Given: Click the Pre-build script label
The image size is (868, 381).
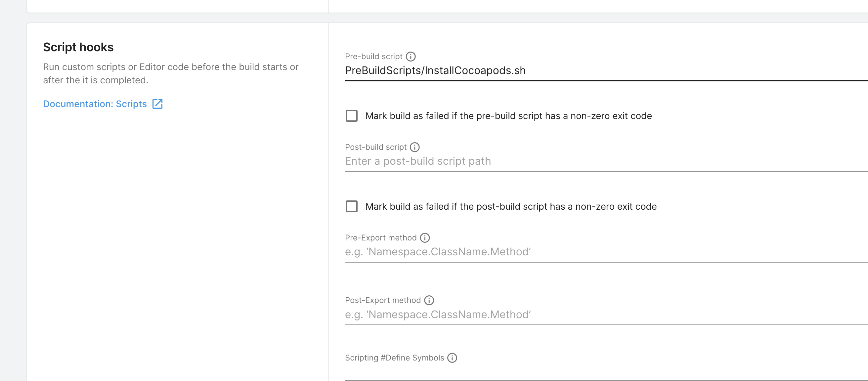Looking at the screenshot, I should point(374,56).
